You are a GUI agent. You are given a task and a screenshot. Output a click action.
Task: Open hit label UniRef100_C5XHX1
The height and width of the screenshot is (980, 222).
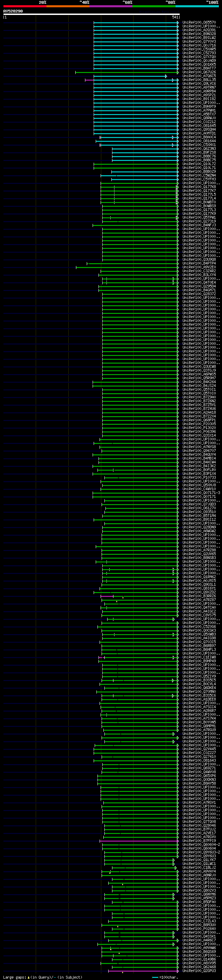click(x=199, y=145)
